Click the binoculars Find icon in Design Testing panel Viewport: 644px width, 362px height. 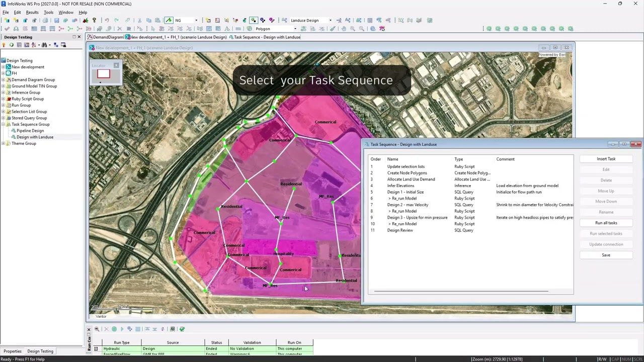point(44,45)
